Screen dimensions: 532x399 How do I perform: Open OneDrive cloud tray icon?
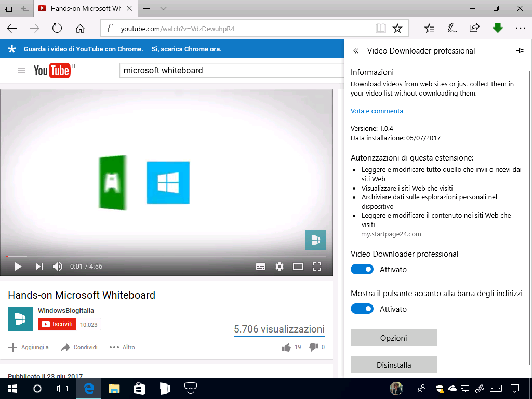[453, 389]
